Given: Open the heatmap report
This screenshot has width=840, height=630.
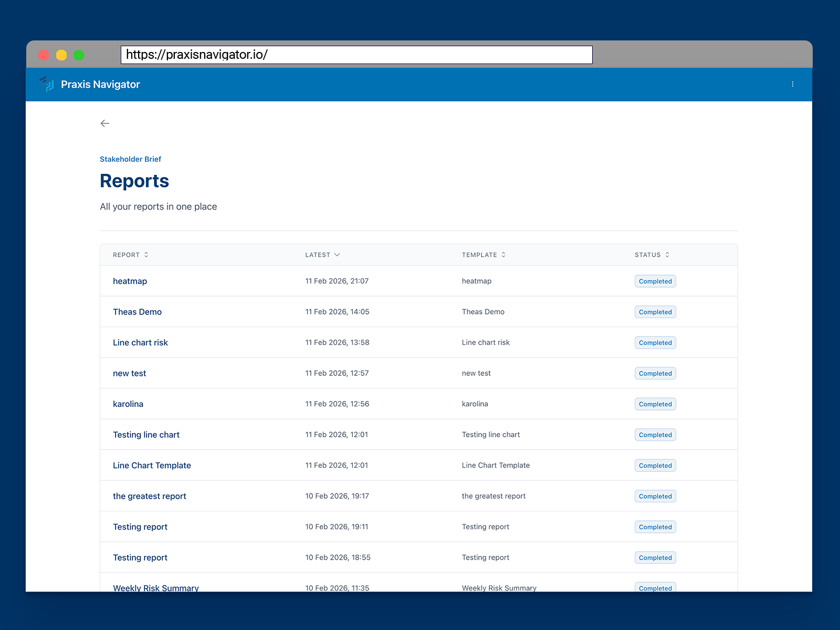Looking at the screenshot, I should coord(130,281).
